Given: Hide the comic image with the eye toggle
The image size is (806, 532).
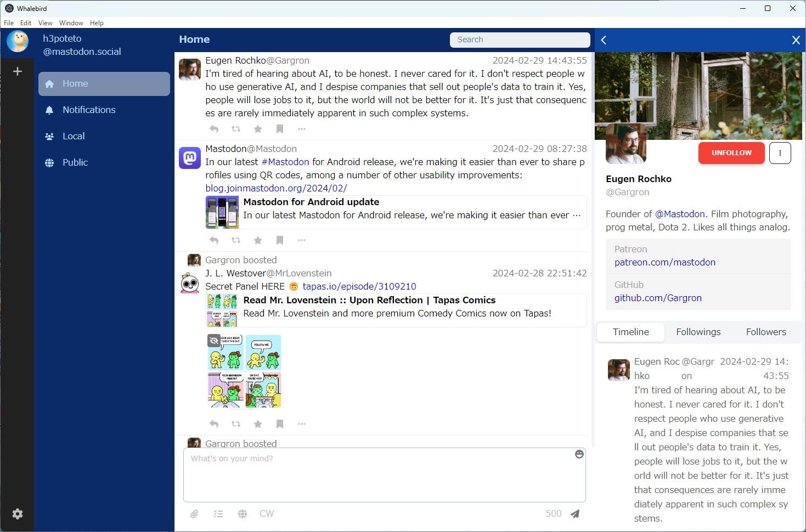Looking at the screenshot, I should pos(213,339).
